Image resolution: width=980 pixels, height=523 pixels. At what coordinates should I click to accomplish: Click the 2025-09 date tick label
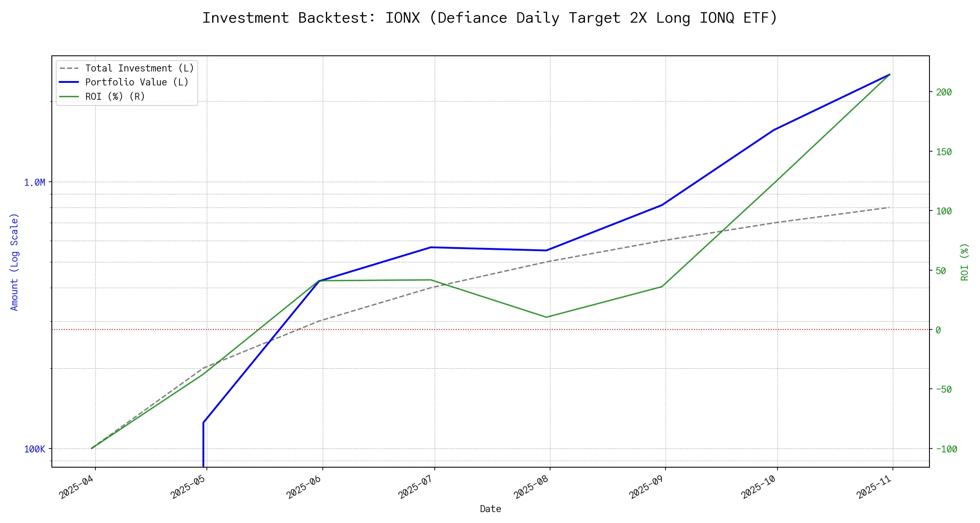tap(647, 487)
